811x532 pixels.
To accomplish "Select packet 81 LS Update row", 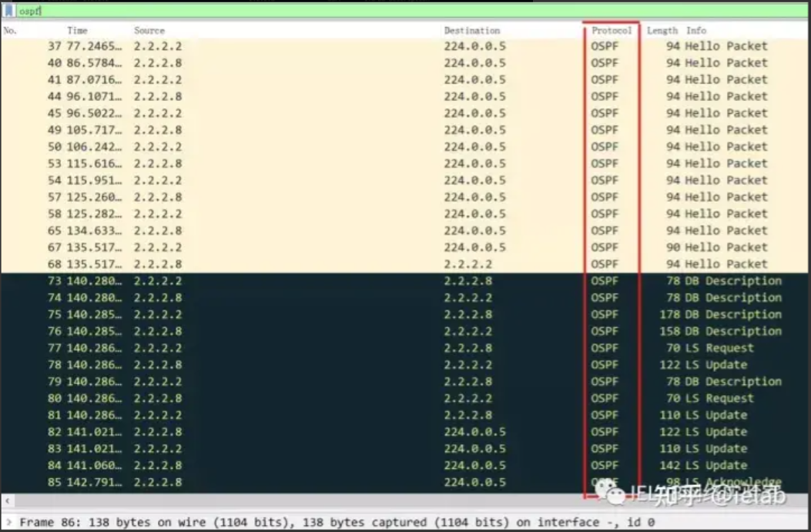I will click(404, 416).
